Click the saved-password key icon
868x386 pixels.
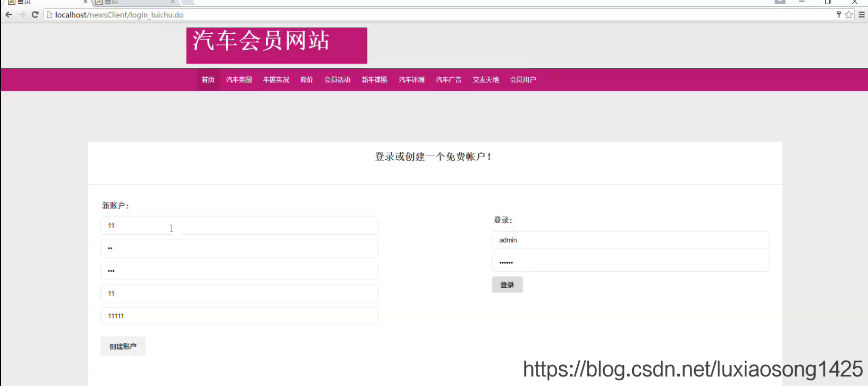point(839,15)
